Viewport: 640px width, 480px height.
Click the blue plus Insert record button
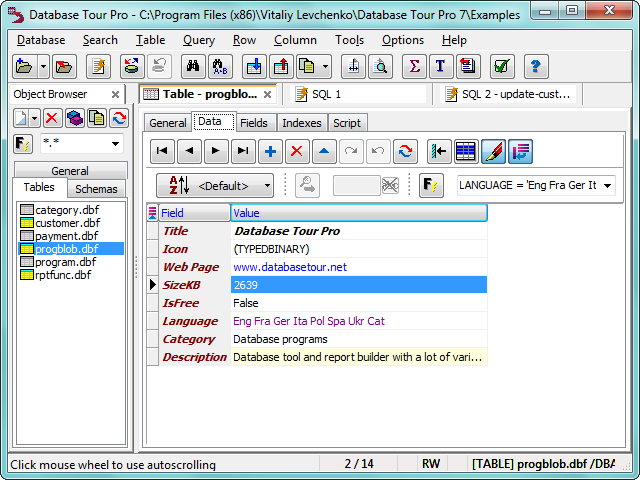tap(270, 151)
